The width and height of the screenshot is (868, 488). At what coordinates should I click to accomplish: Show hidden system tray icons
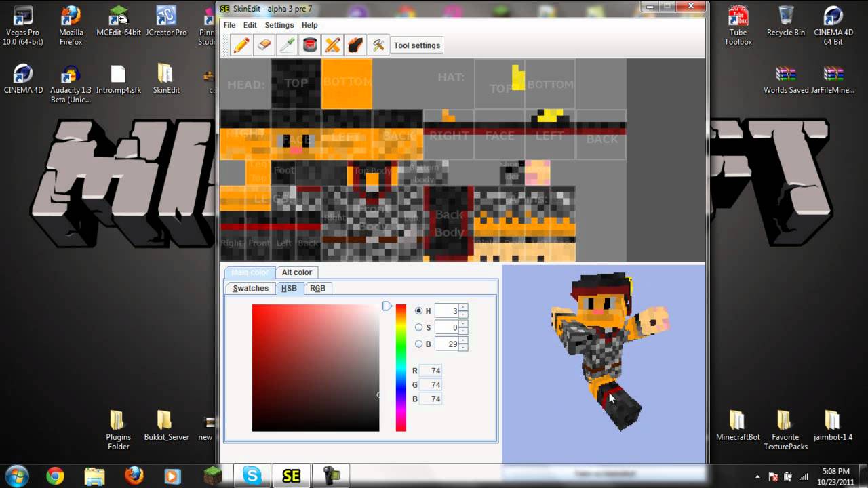point(757,476)
